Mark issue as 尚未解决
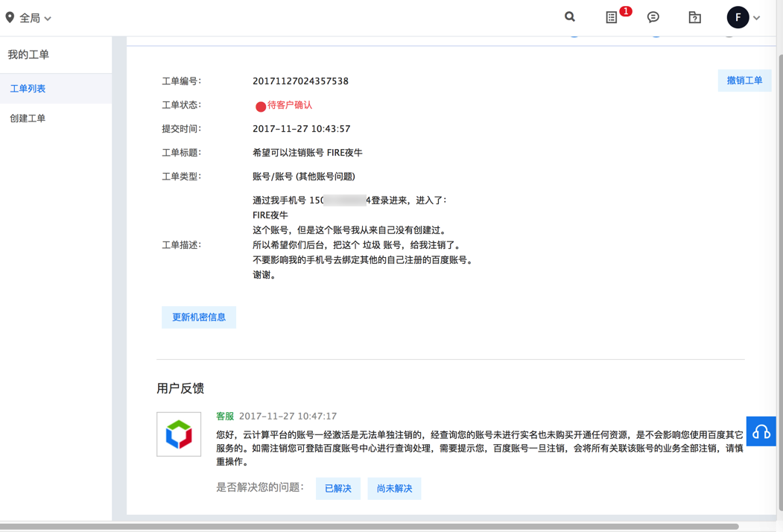This screenshot has width=783, height=532. (x=395, y=489)
